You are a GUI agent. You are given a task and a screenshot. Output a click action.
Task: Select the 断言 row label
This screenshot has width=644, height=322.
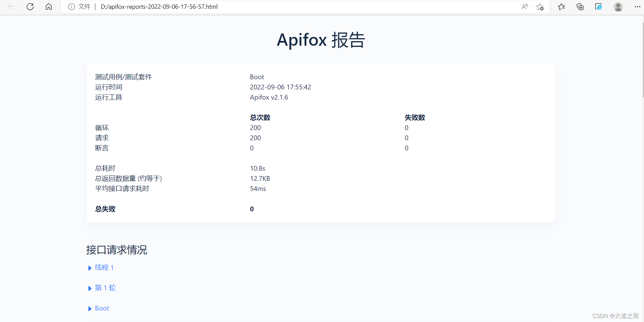point(102,148)
